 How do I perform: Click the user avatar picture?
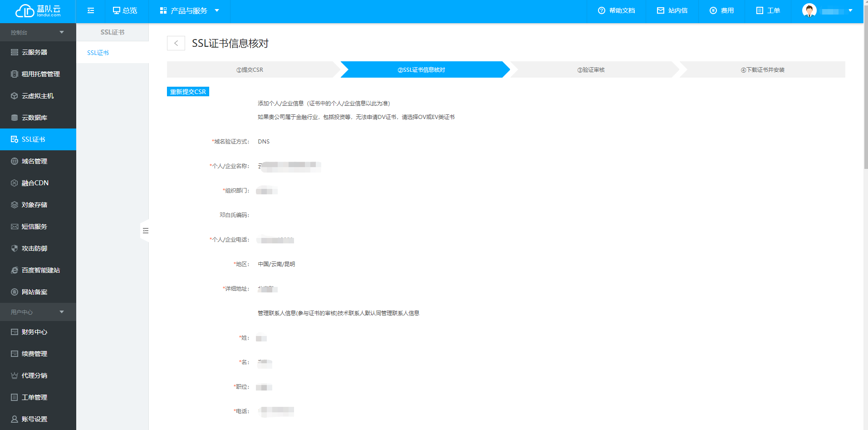809,10
